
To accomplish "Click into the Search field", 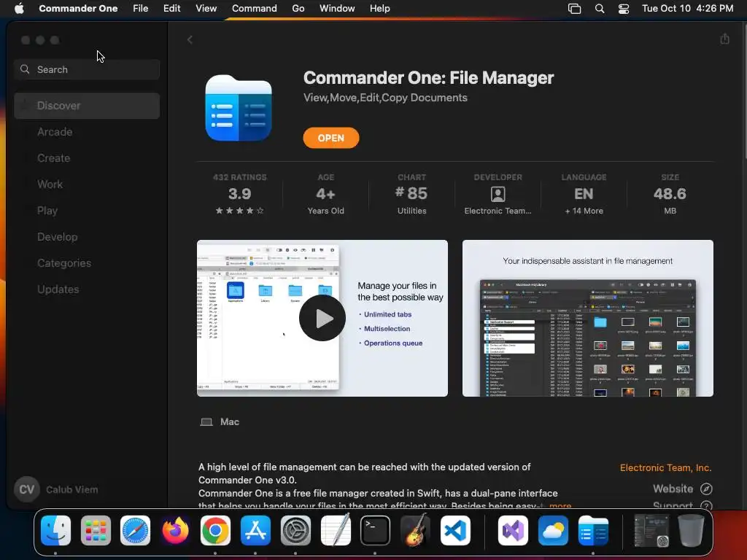I will click(87, 69).
